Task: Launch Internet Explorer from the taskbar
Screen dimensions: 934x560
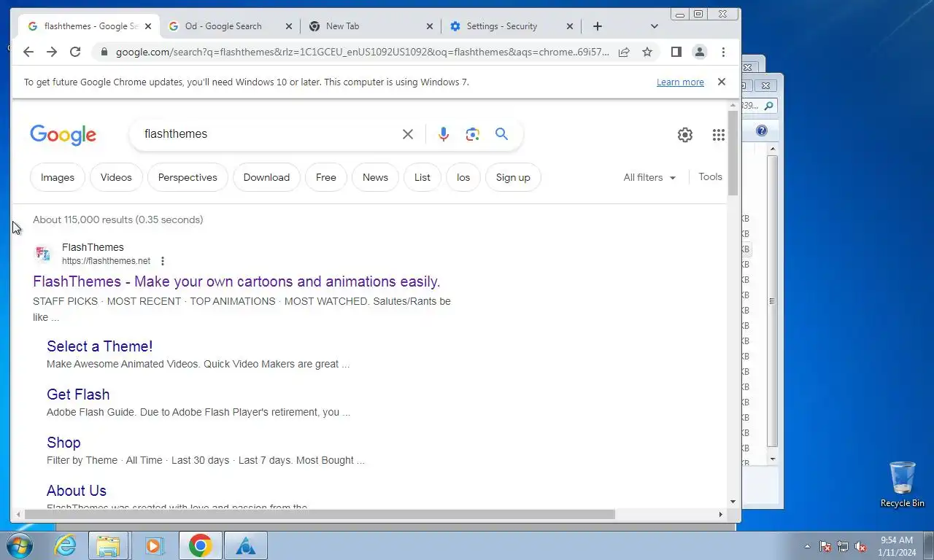Action: click(x=66, y=545)
